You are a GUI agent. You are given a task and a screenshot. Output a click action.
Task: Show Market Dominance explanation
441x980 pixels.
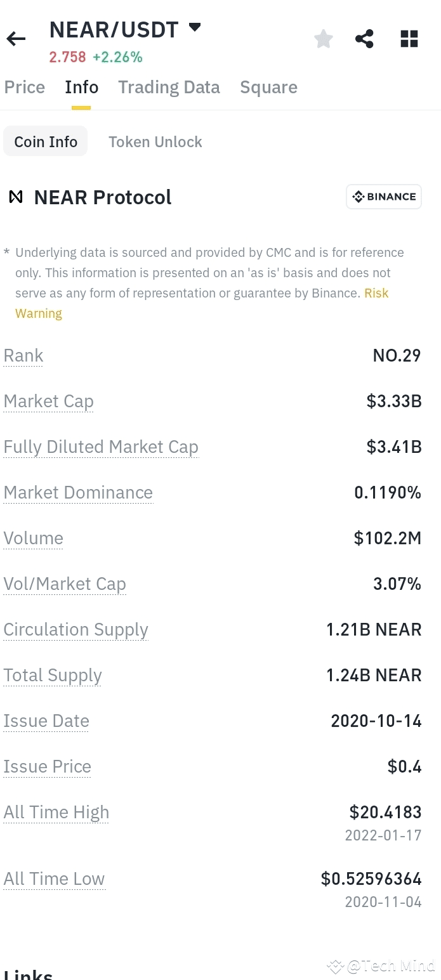pos(78,492)
